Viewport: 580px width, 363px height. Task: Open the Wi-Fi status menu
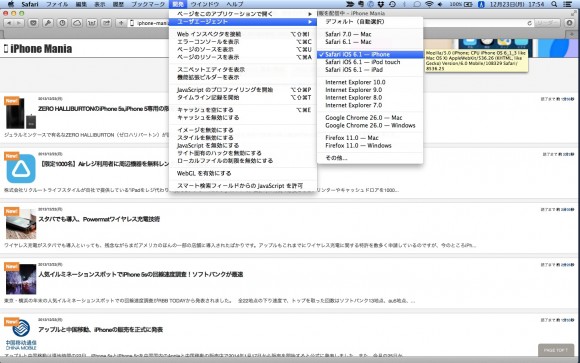[x=429, y=4]
